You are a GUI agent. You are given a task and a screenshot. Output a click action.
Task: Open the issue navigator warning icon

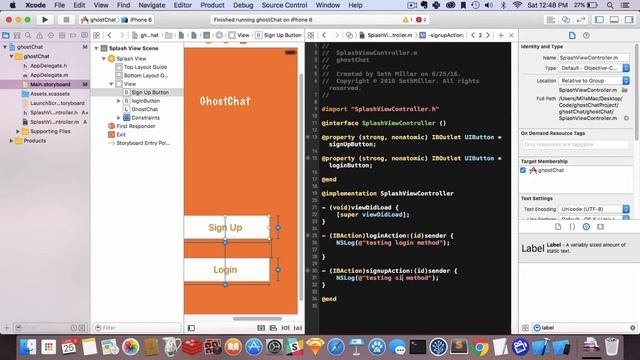pyautogui.click(x=40, y=36)
